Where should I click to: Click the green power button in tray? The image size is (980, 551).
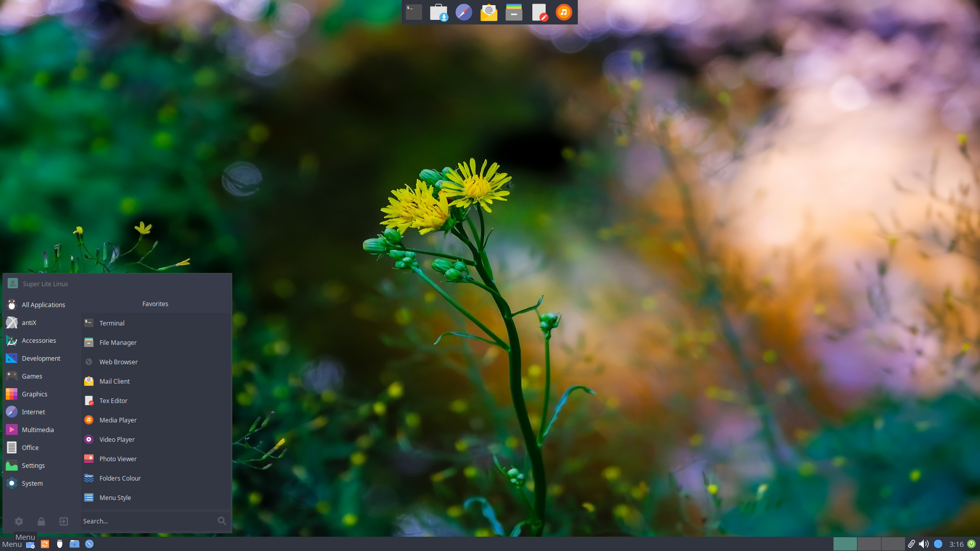coord(971,544)
